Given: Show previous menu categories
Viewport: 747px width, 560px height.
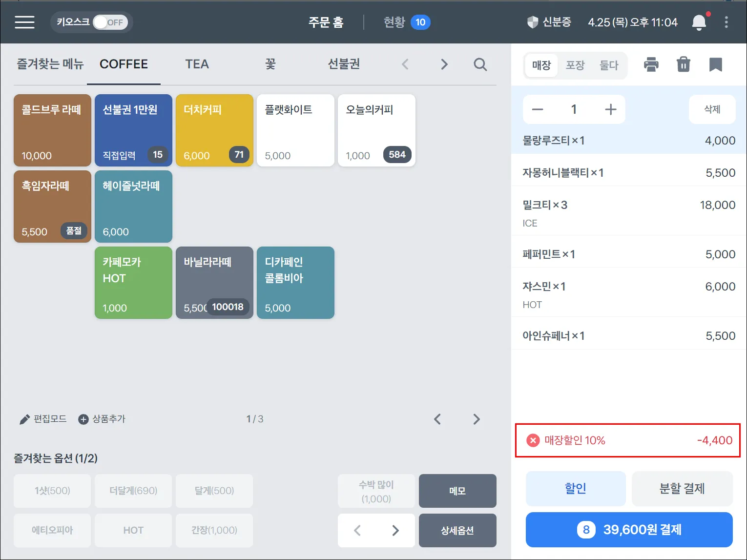Looking at the screenshot, I should (405, 64).
